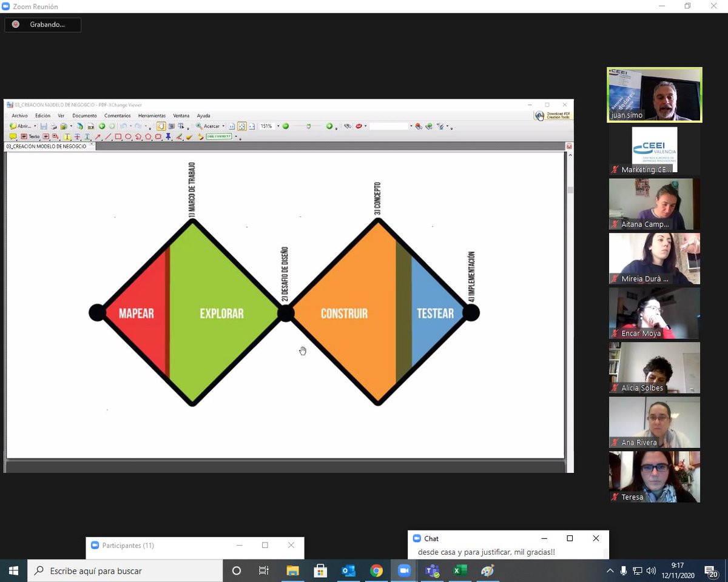Adjust the zoom slider handle

(x=309, y=126)
